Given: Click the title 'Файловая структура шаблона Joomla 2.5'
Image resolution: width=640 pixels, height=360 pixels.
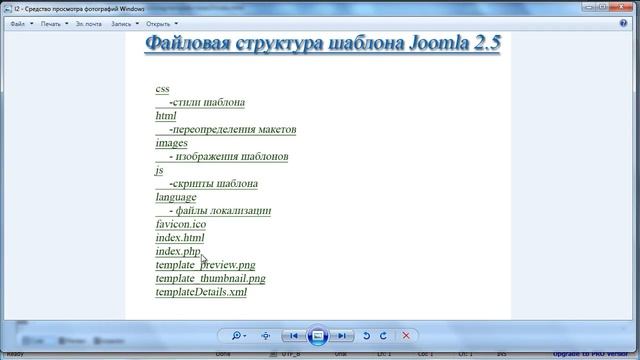Looking at the screenshot, I should [x=323, y=43].
